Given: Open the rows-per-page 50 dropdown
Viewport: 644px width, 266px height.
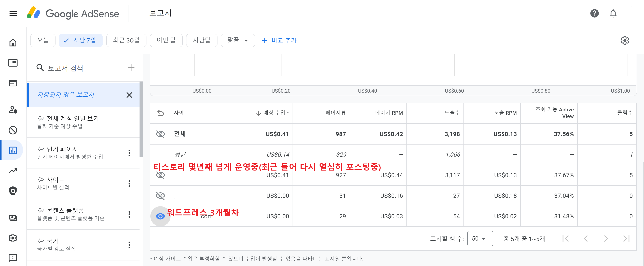Looking at the screenshot, I should click(480, 239).
